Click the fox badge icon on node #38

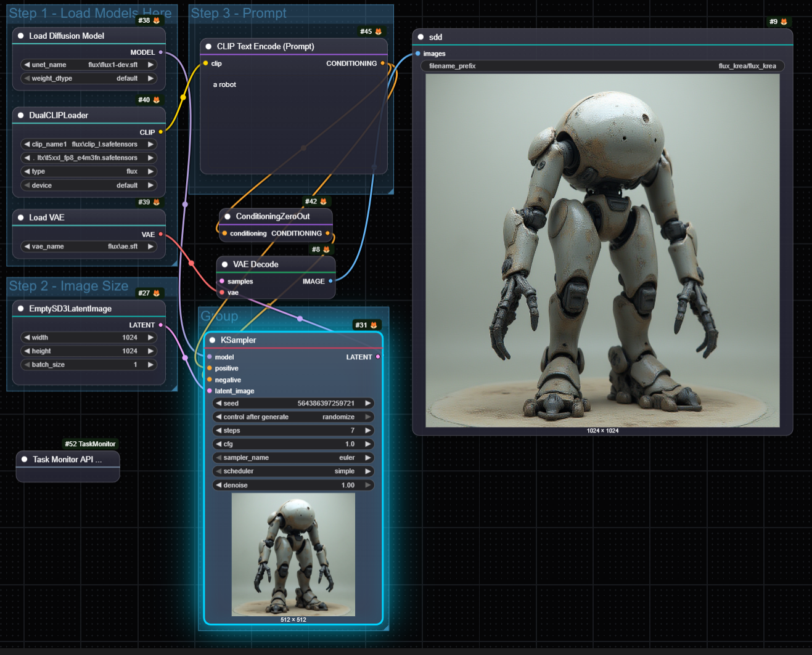coord(157,20)
